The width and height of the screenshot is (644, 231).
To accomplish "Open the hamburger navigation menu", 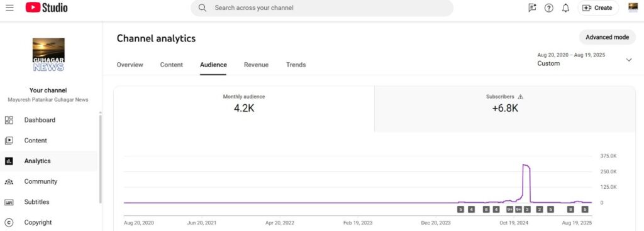I will [9, 8].
